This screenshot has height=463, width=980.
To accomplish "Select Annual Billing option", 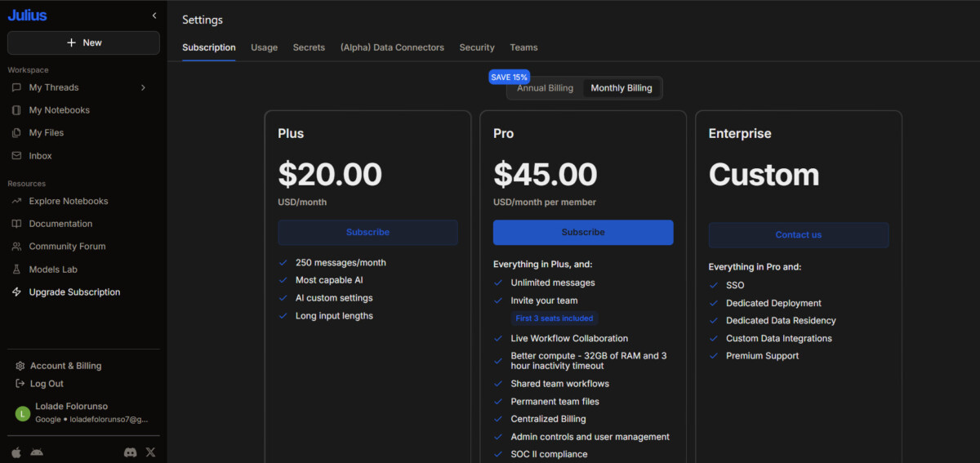I will 545,88.
